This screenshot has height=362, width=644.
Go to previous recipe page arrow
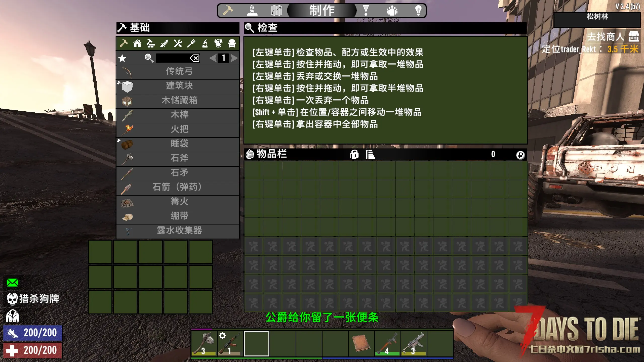[x=213, y=58]
